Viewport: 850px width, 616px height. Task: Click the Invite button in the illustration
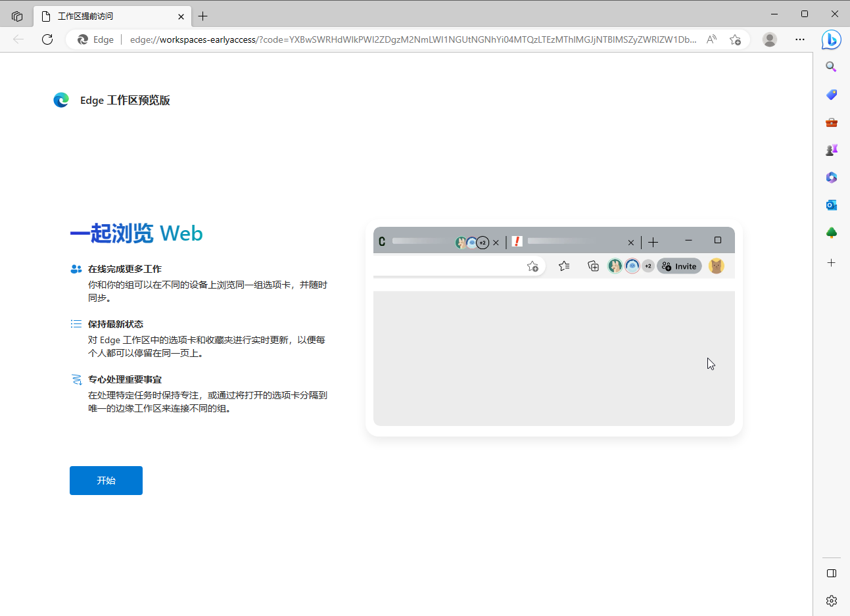coord(679,266)
